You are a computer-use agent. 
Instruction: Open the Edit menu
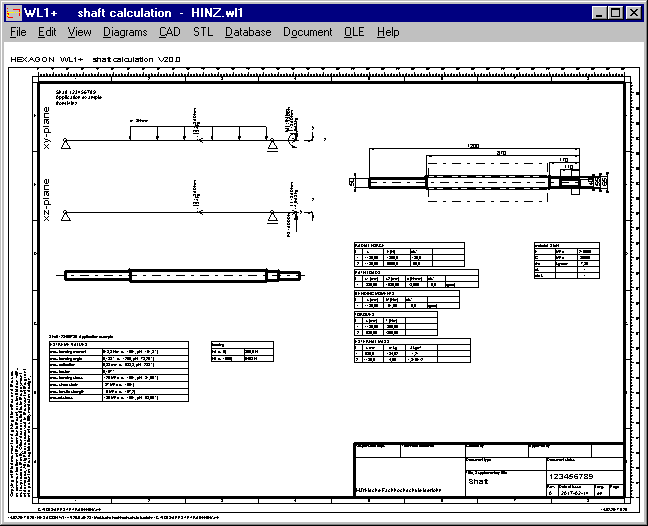[x=47, y=32]
